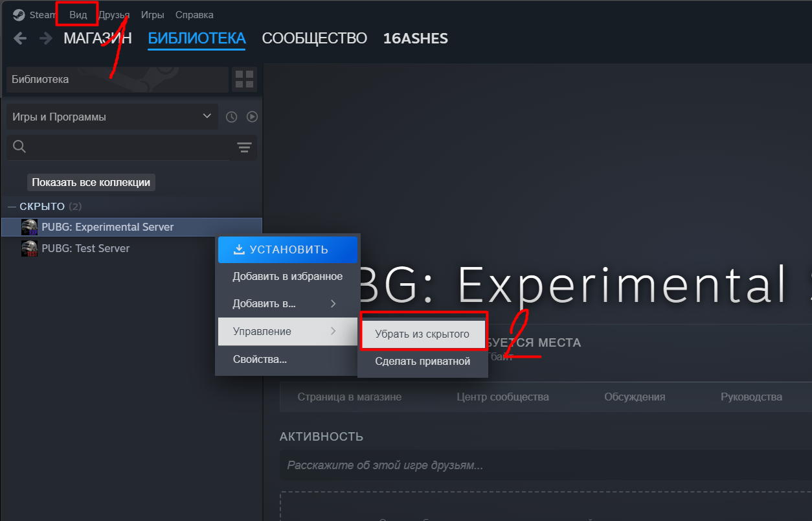Open Игры и Программы dropdown
This screenshot has height=521, width=812.
tap(112, 117)
